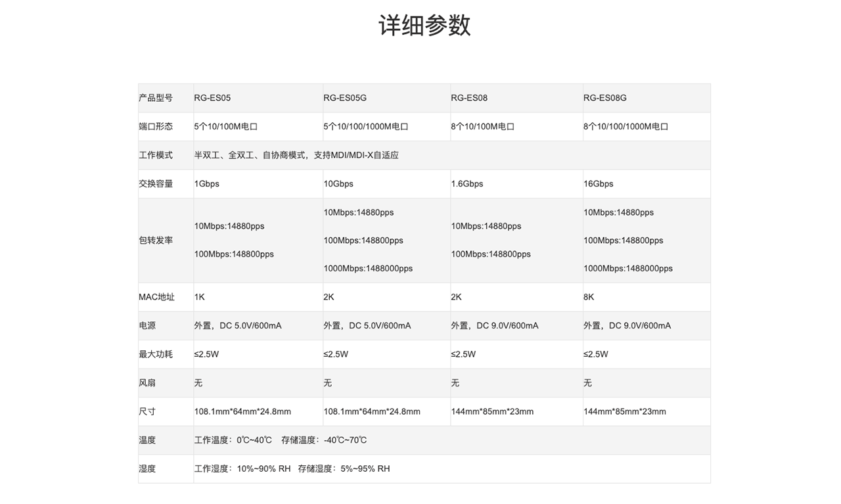Viewport: 841px width, 504px height.
Task: Click the 最大功耗 row label
Action: (156, 354)
